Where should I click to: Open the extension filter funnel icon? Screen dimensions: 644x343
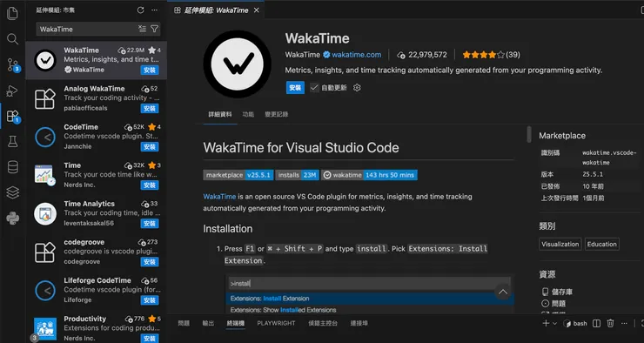tap(154, 29)
